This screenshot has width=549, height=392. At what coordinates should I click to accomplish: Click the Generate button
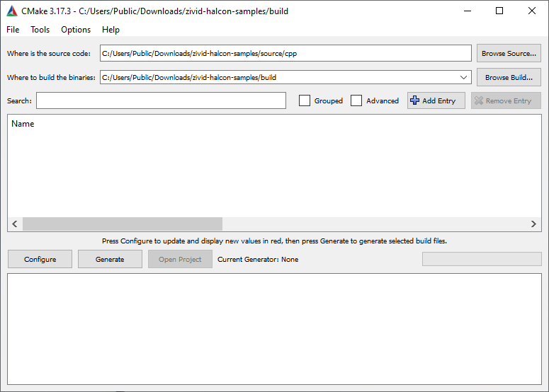pyautogui.click(x=110, y=259)
